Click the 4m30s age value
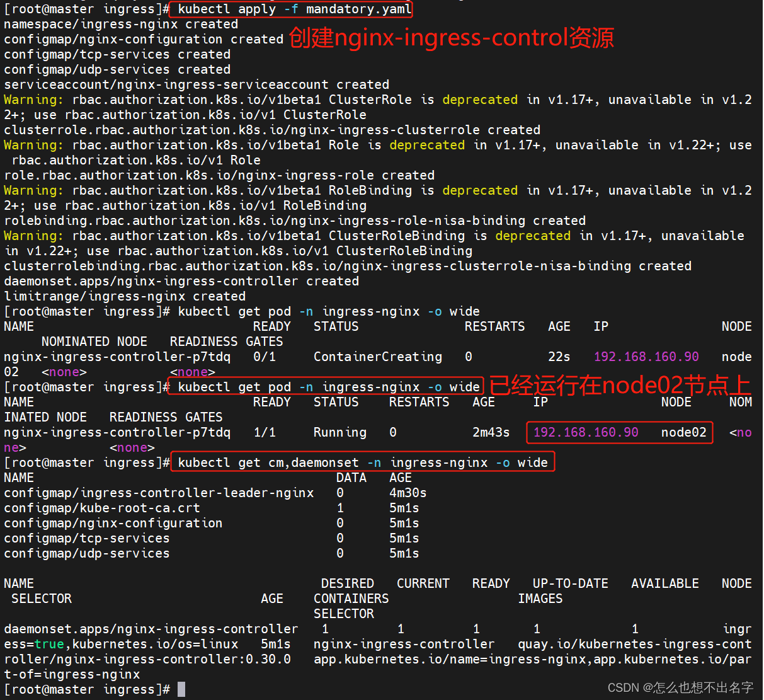 [x=408, y=493]
